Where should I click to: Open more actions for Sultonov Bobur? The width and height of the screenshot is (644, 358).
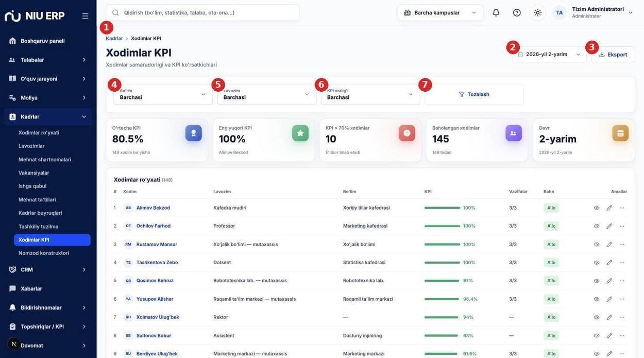[622, 336]
